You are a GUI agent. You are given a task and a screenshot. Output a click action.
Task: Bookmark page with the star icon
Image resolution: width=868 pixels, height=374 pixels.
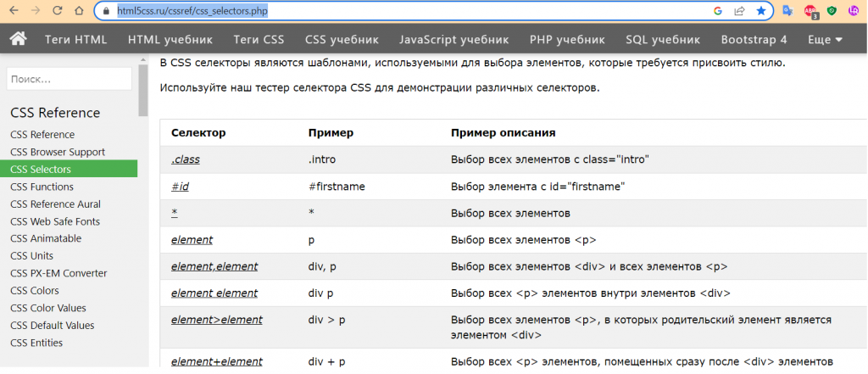pyautogui.click(x=761, y=10)
